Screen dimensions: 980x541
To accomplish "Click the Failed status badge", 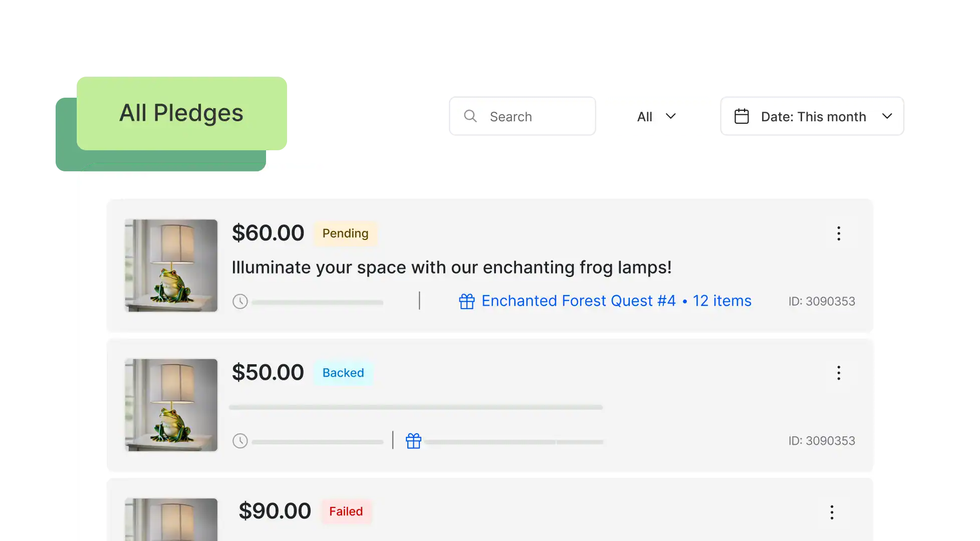I will (346, 511).
